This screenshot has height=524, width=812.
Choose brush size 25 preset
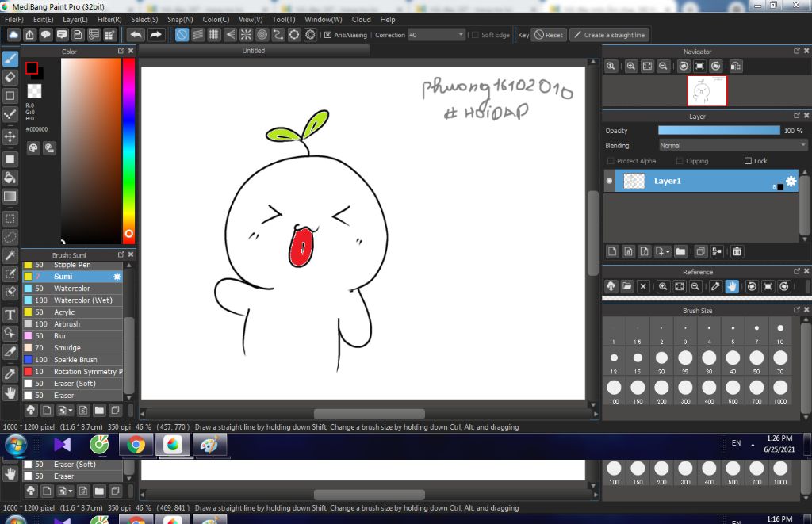pyautogui.click(x=685, y=361)
